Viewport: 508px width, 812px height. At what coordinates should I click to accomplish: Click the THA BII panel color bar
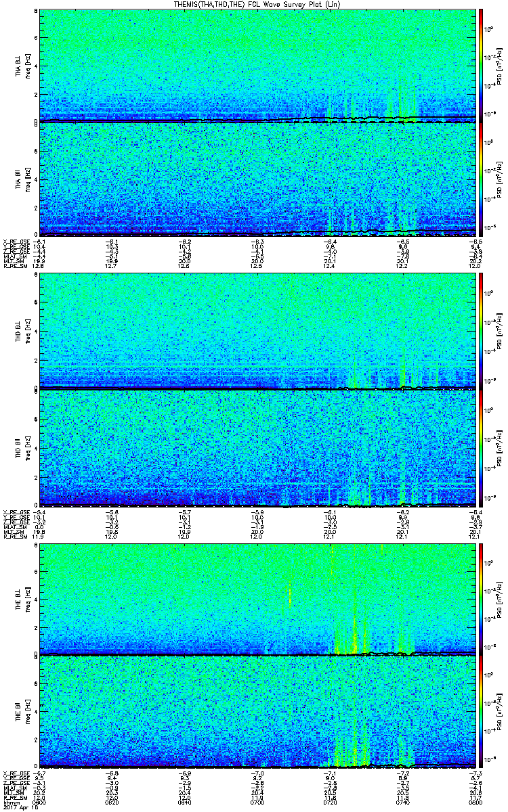(480, 179)
